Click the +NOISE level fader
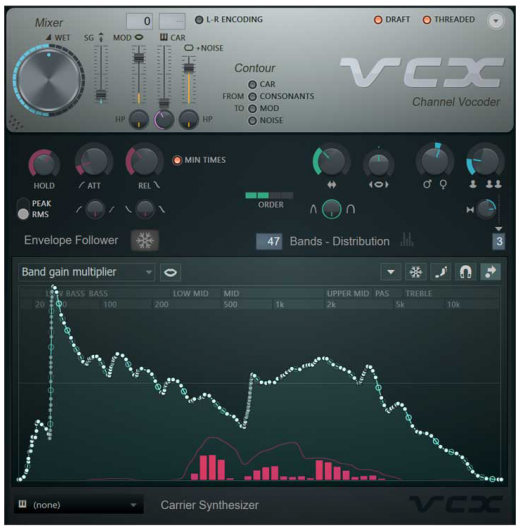The image size is (518, 529). [188, 67]
